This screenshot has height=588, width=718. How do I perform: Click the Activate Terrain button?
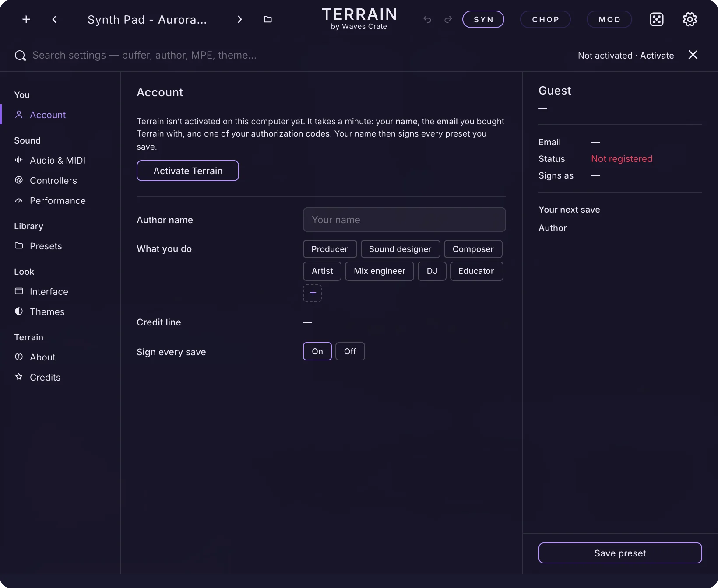tap(188, 171)
